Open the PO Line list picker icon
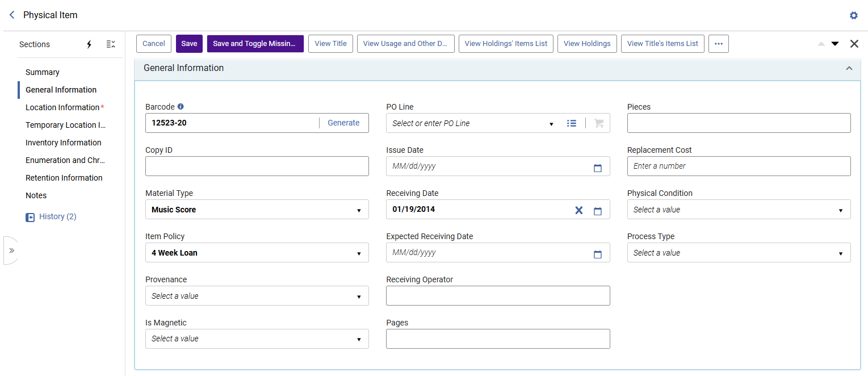This screenshot has height=376, width=868. [x=572, y=123]
